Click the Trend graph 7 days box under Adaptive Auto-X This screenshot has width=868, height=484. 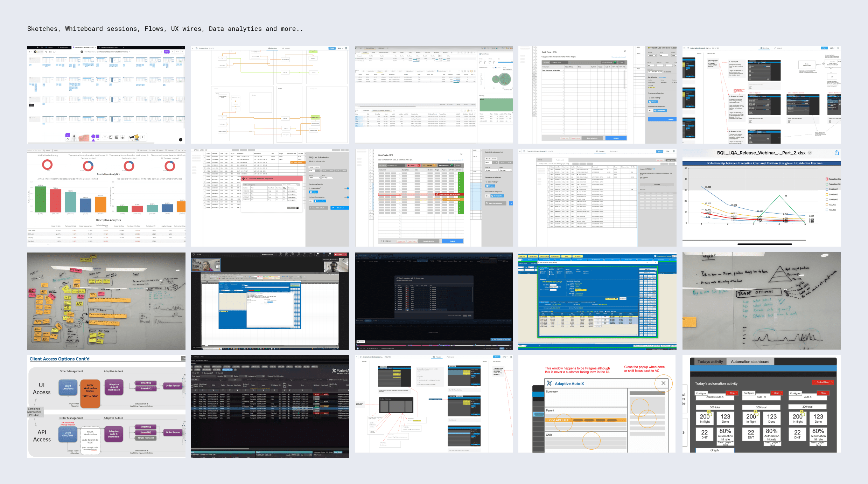point(725,443)
